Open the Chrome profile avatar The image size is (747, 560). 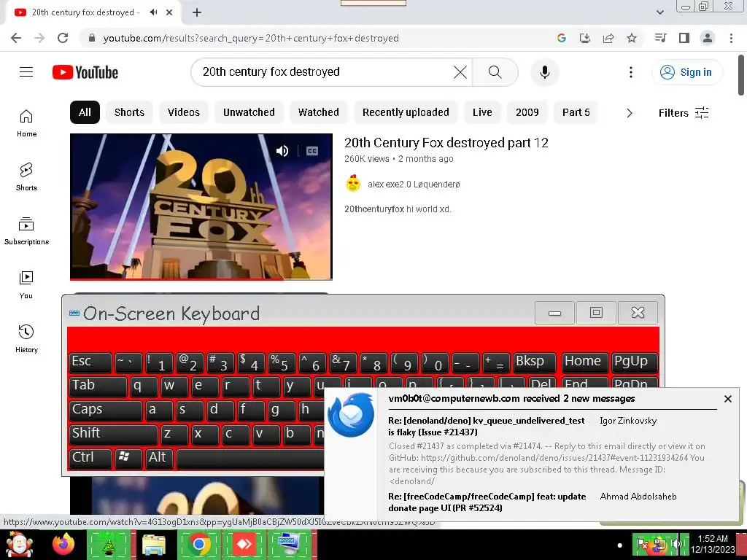click(708, 38)
